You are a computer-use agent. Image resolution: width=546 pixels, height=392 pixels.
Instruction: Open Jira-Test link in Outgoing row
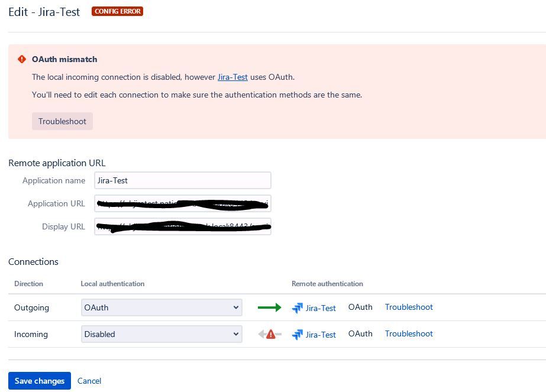click(x=321, y=308)
